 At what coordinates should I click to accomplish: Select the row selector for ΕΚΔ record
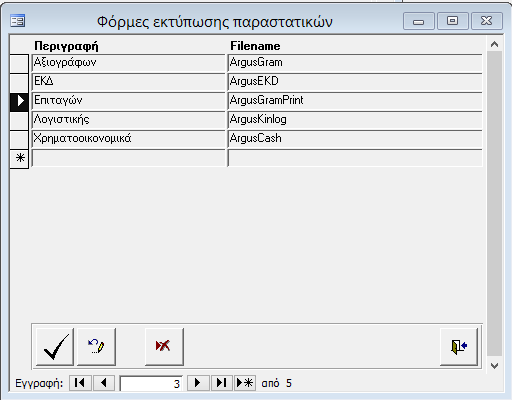[x=19, y=82]
